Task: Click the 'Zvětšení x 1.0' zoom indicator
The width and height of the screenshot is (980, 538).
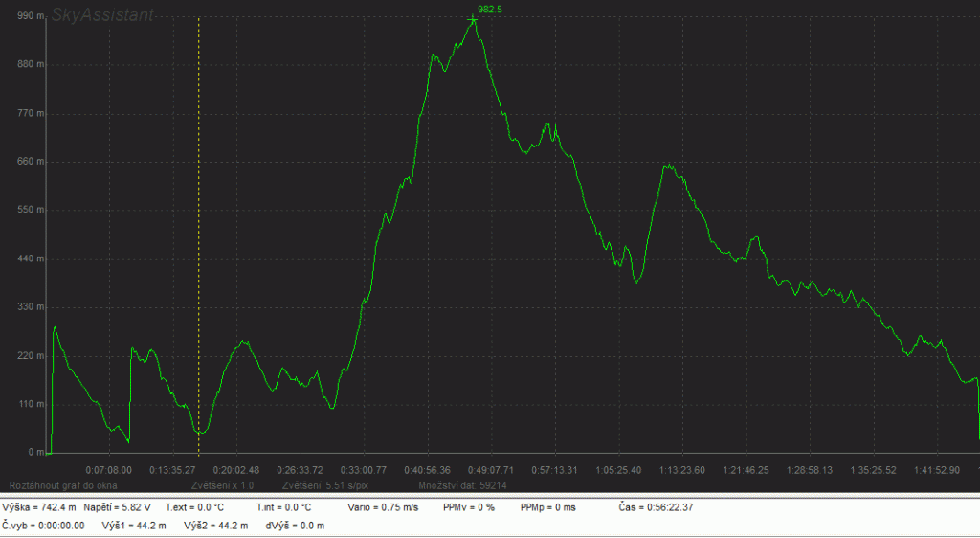Action: point(222,485)
